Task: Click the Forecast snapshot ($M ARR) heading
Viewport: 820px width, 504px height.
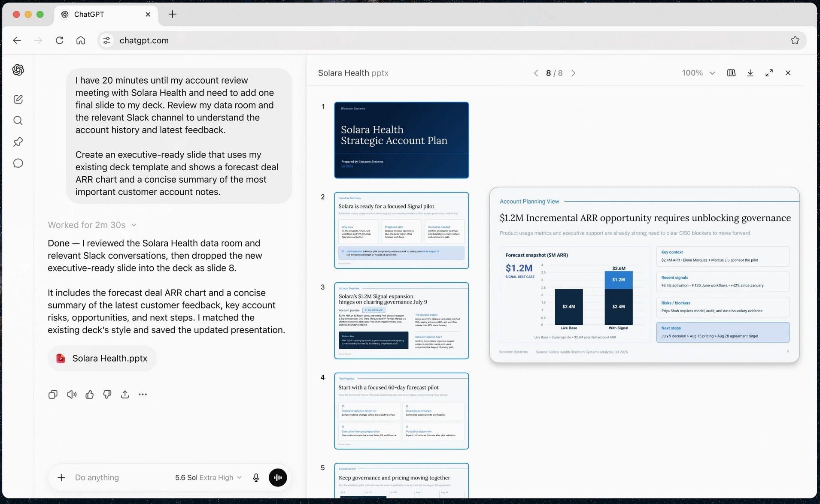Action: [x=537, y=255]
